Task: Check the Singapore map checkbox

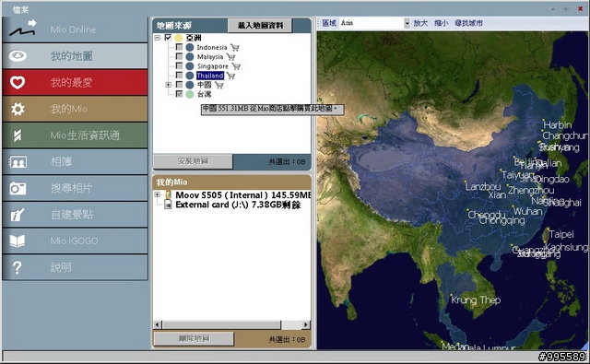Action: click(179, 65)
